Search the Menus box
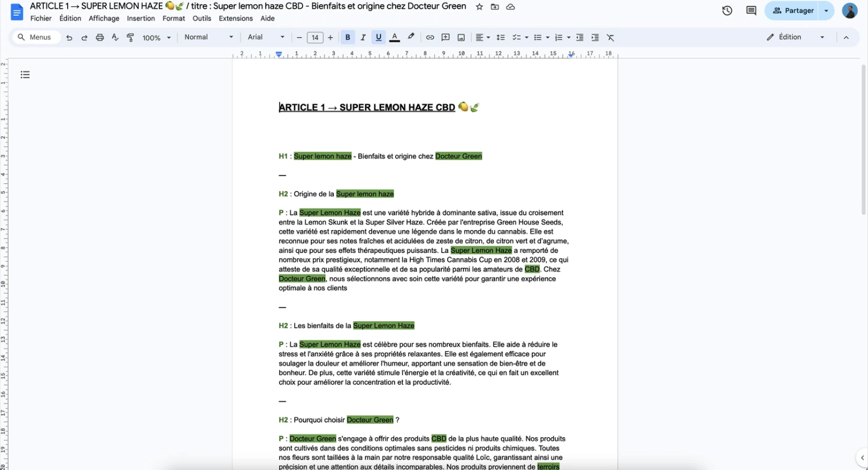This screenshot has width=868, height=470. 36,37
